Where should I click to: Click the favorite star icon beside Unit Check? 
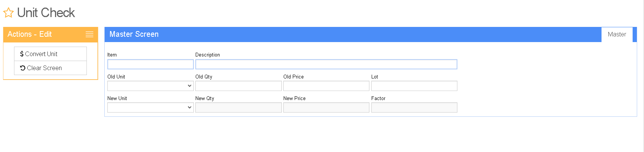point(8,13)
